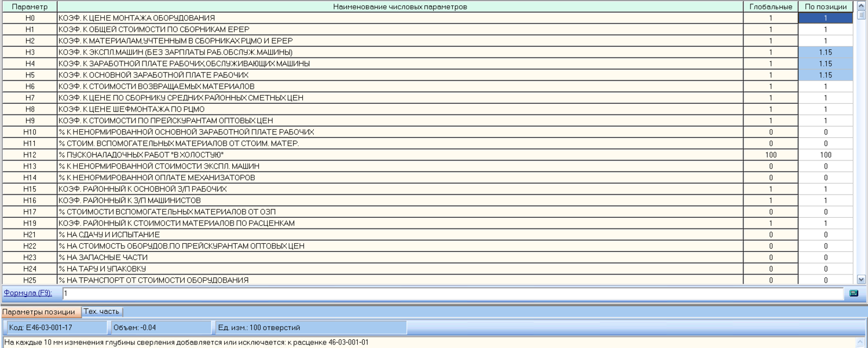Select the H19 parameter cell
The image size is (868, 348).
coord(30,223)
